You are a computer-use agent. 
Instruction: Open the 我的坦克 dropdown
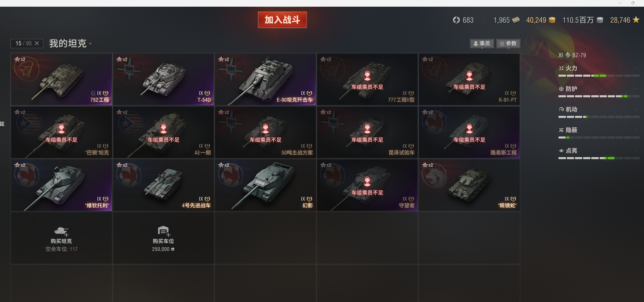pyautogui.click(x=70, y=44)
